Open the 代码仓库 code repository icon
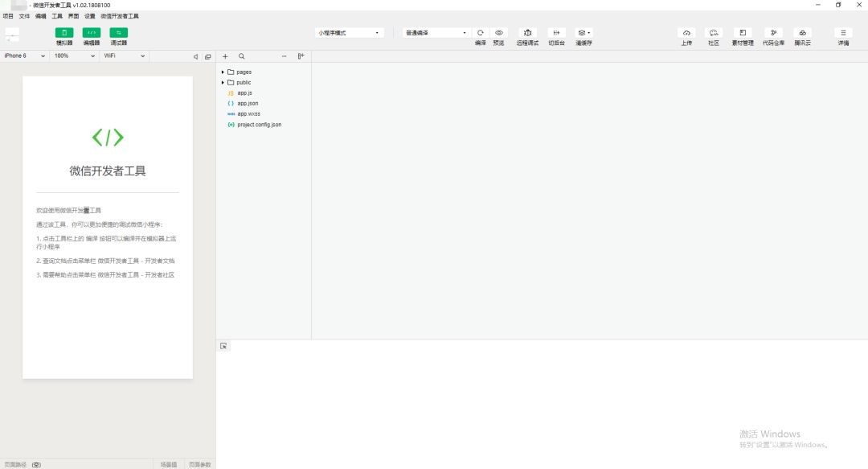This screenshot has width=868, height=469. 773,33
